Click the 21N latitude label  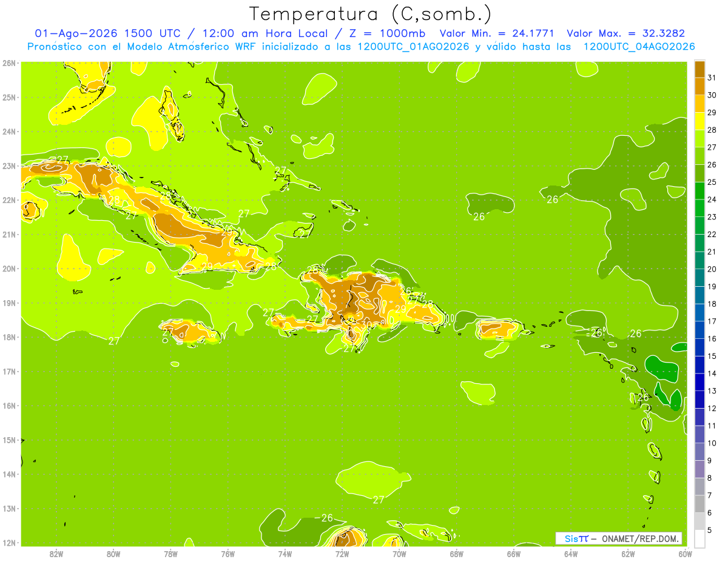point(8,234)
